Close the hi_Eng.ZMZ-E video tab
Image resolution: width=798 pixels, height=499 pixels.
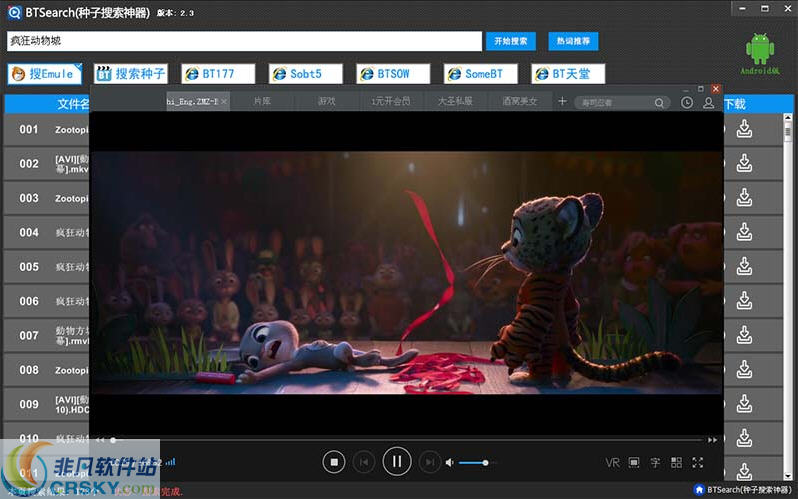point(224,102)
